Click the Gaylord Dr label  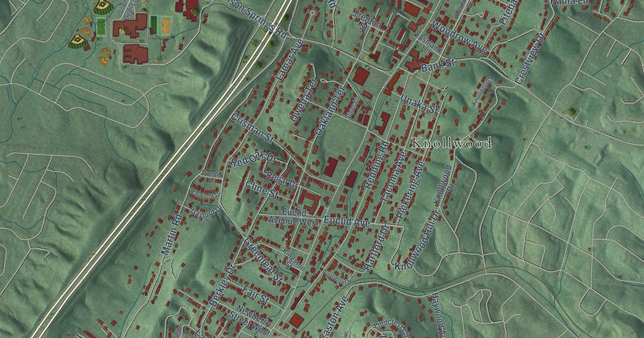206,211
